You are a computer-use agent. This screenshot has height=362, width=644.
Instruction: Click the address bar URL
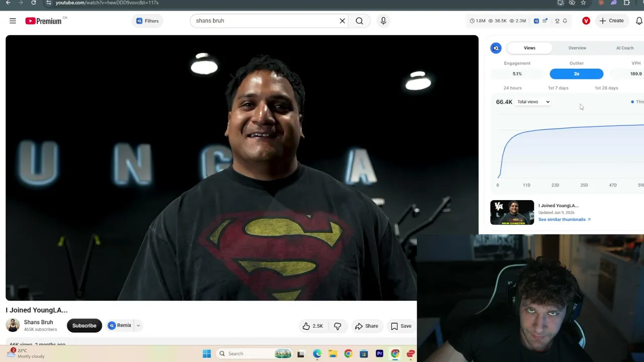pyautogui.click(x=107, y=3)
